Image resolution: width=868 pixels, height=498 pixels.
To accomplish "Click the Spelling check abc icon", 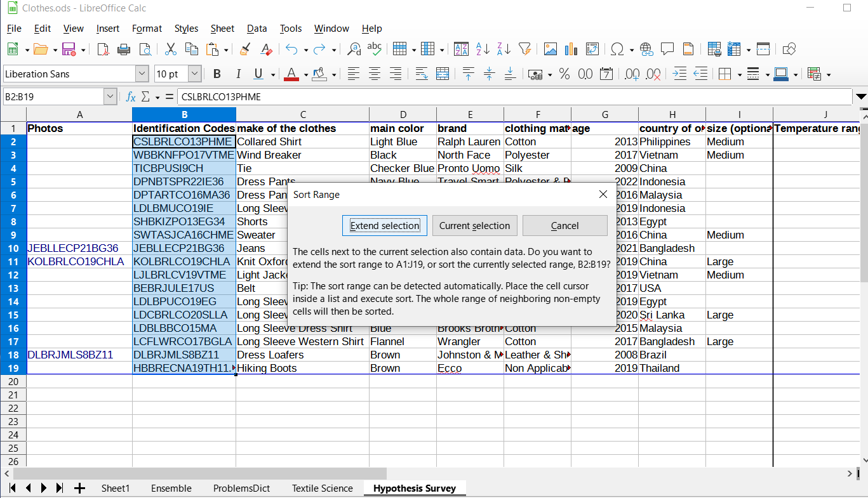I will click(375, 49).
